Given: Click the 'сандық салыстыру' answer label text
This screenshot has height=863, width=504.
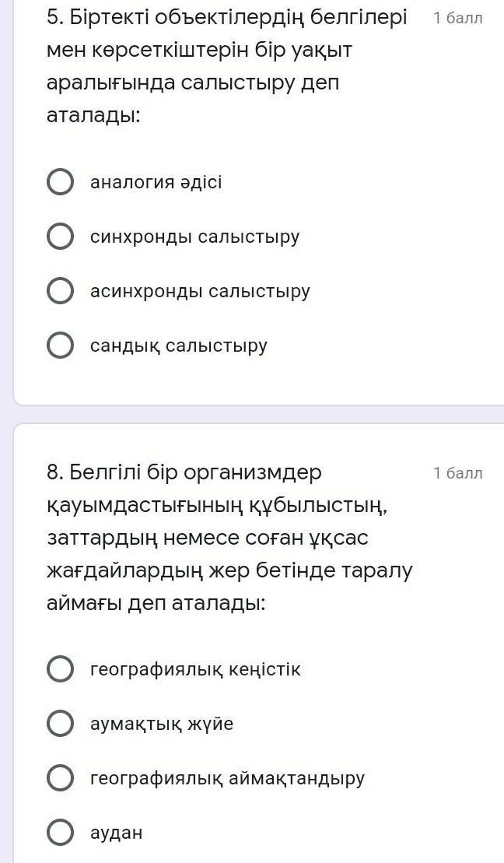Looking at the screenshot, I should 179,346.
